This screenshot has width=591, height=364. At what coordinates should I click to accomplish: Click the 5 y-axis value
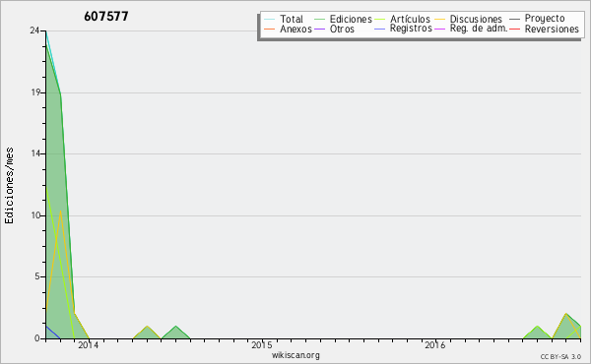37,276
